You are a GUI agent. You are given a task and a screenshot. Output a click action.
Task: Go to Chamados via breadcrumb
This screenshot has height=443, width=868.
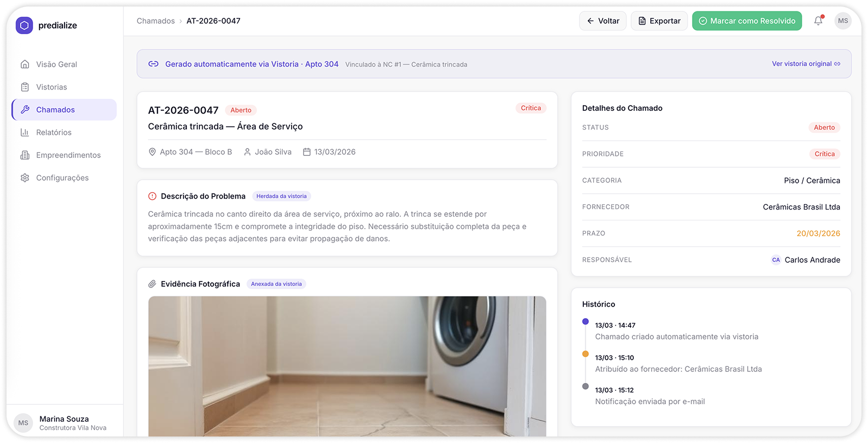pyautogui.click(x=155, y=21)
